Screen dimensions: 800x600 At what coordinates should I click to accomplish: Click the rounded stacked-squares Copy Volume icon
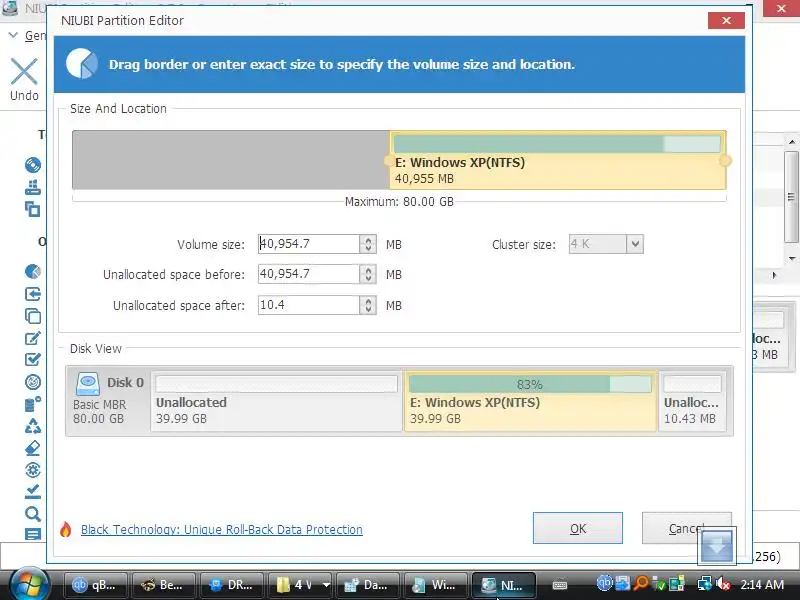pos(33,316)
